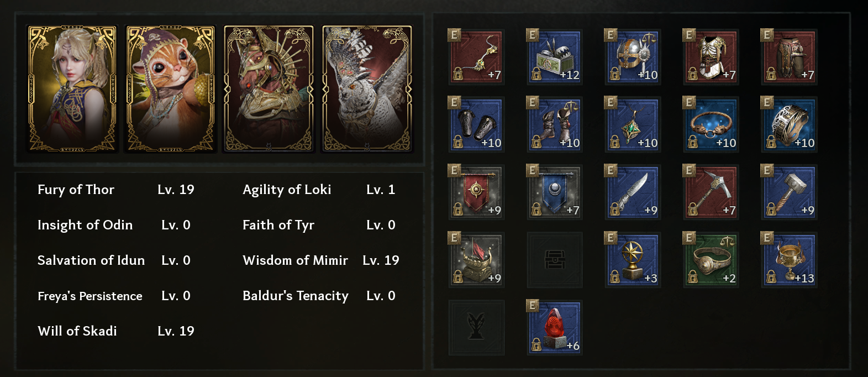
Task: Click the empty chest equipment slot
Action: point(554,260)
